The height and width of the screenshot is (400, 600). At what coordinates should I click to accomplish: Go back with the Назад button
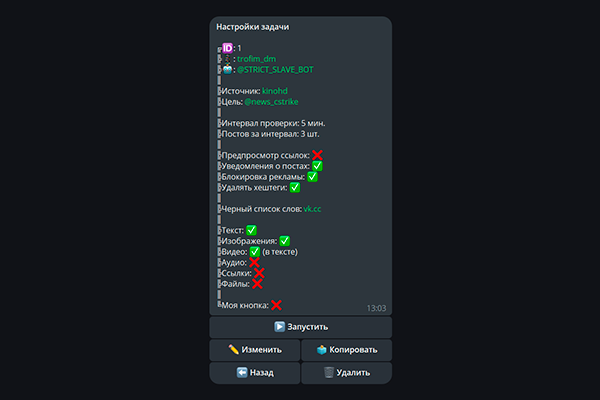(x=255, y=373)
